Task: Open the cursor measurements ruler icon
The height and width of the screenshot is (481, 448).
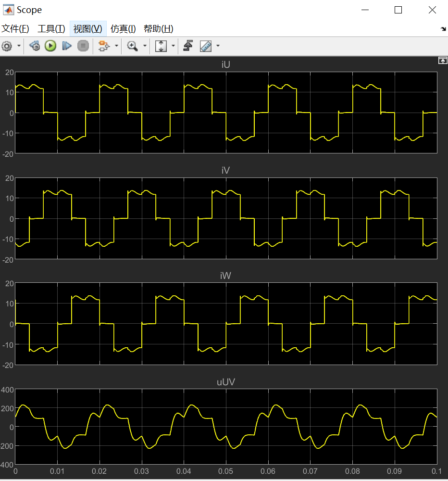Action: (206, 46)
